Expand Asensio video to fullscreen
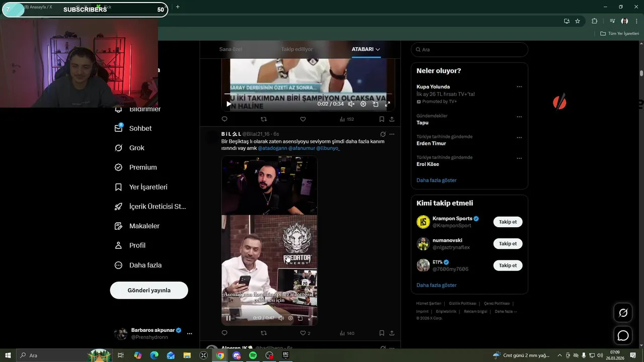Image resolution: width=644 pixels, height=362 pixels. click(310, 318)
